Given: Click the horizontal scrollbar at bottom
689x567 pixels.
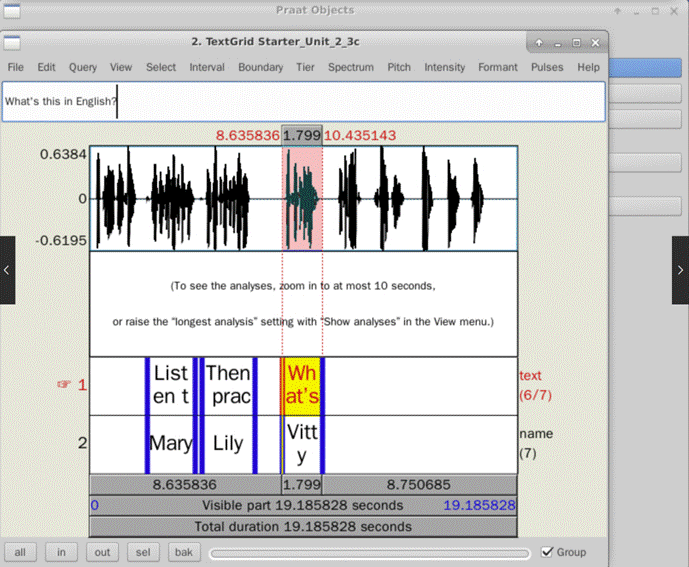Looking at the screenshot, I should pyautogui.click(x=370, y=553).
